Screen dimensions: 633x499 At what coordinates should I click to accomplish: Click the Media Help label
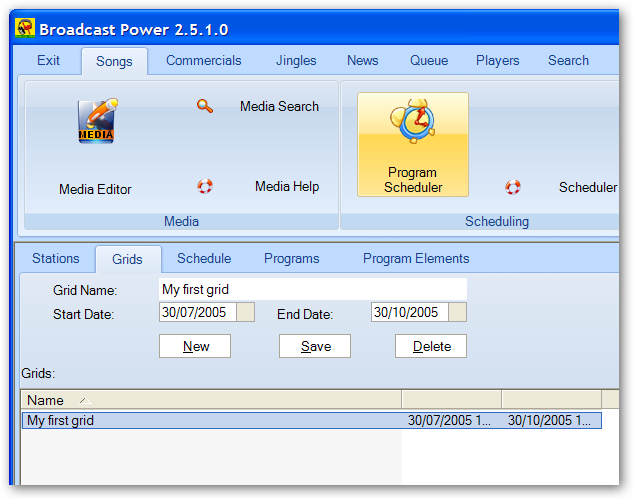click(x=287, y=187)
